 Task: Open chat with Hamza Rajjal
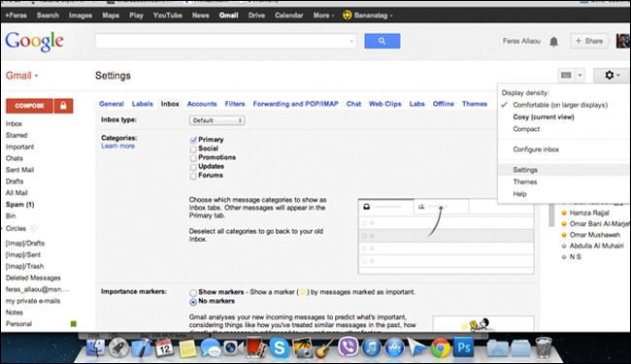[589, 213]
